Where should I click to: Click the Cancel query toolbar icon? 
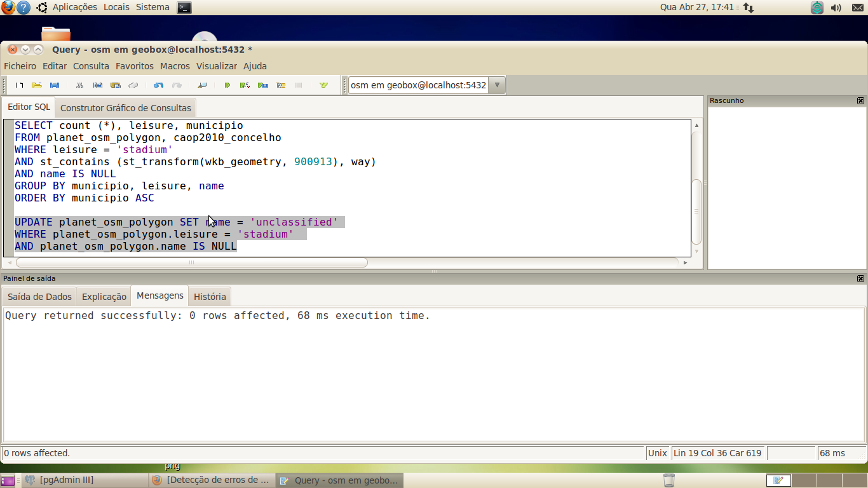tap(299, 85)
